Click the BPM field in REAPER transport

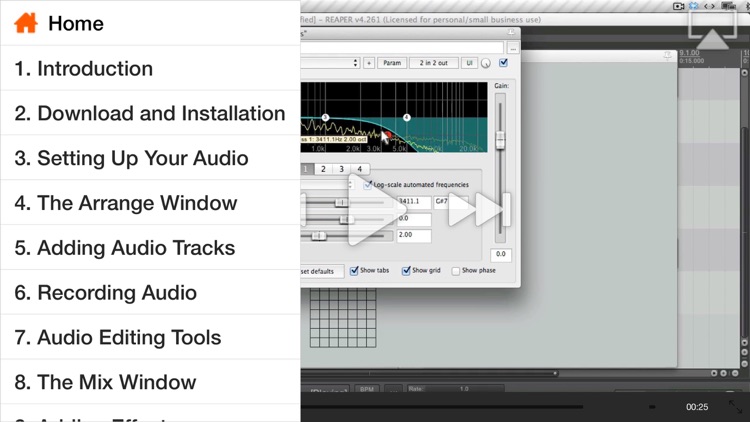(x=367, y=389)
